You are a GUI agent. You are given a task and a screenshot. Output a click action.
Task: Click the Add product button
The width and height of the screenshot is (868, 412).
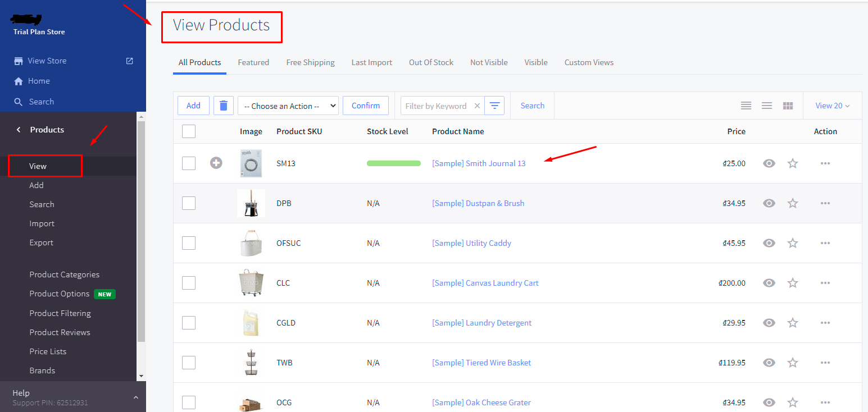click(x=193, y=106)
